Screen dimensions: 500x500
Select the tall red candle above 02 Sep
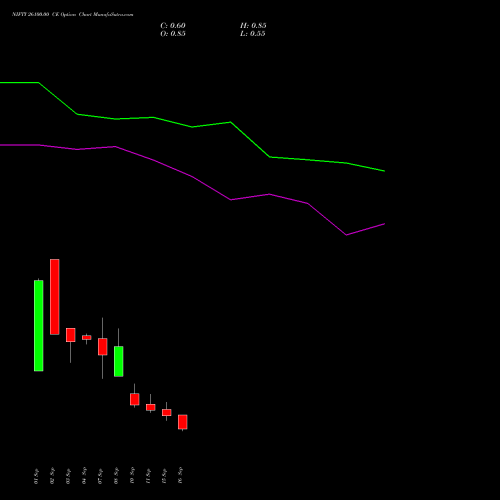[55, 297]
